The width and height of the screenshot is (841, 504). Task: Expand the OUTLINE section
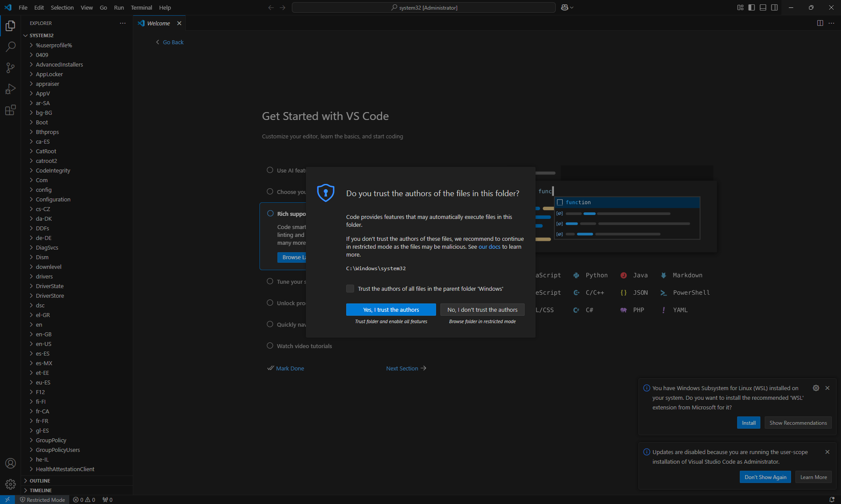tap(77, 481)
